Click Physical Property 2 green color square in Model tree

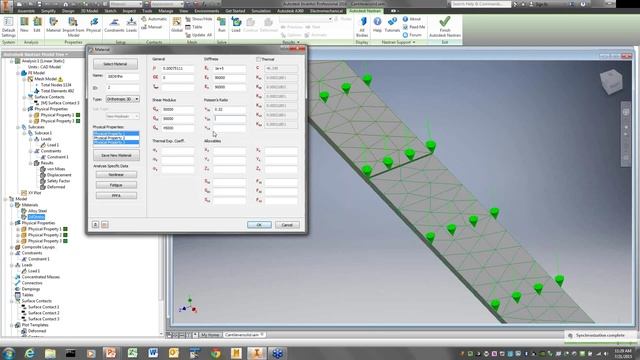point(65,235)
